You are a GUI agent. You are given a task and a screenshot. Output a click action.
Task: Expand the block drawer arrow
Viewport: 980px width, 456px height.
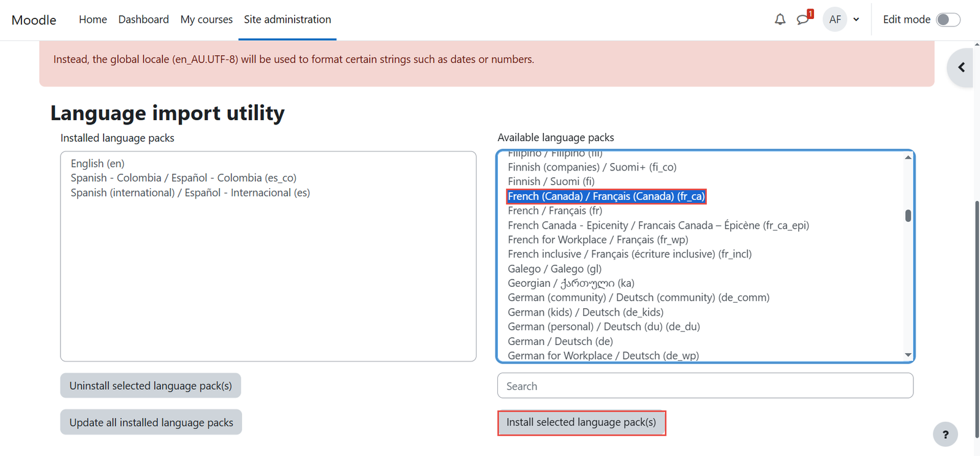pos(961,67)
